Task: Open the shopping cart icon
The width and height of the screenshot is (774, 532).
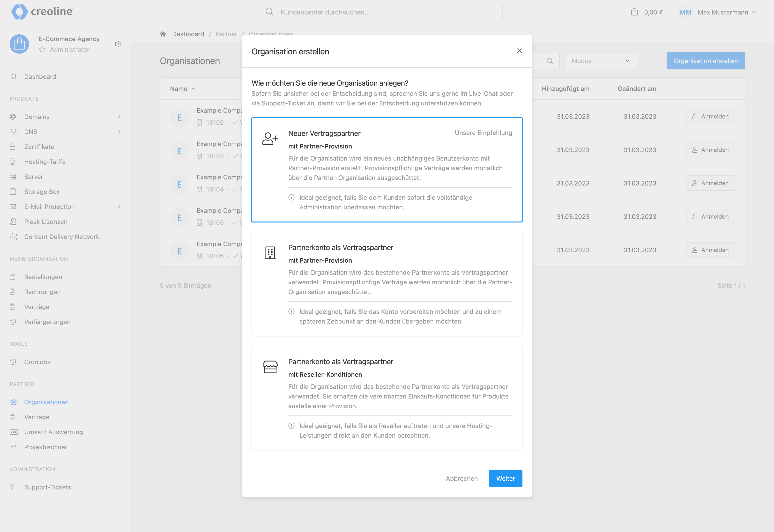Action: pos(634,12)
